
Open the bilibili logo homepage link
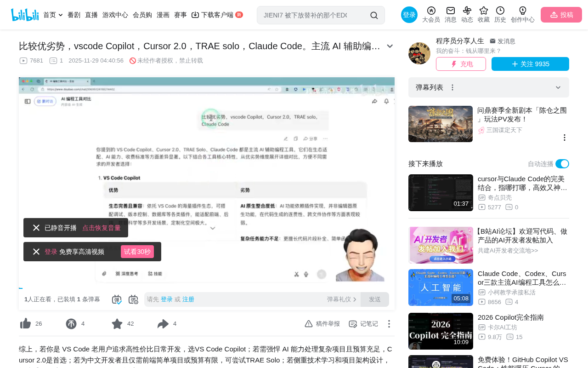pos(25,15)
